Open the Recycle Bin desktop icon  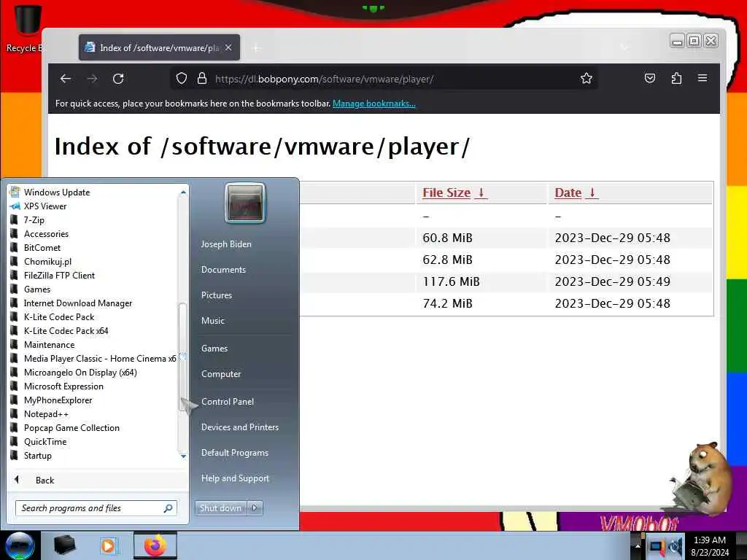(26, 28)
